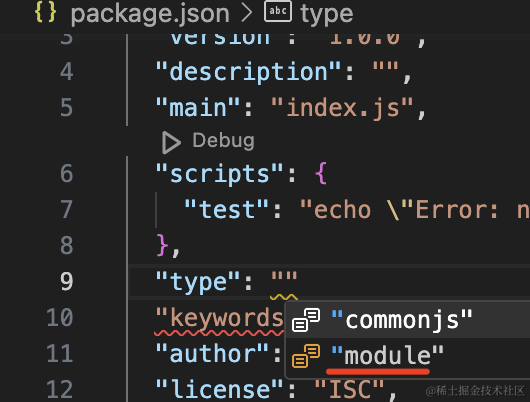The height and width of the screenshot is (402, 530).
Task: Open the type breadcrumb symbol
Action: pyautogui.click(x=327, y=14)
